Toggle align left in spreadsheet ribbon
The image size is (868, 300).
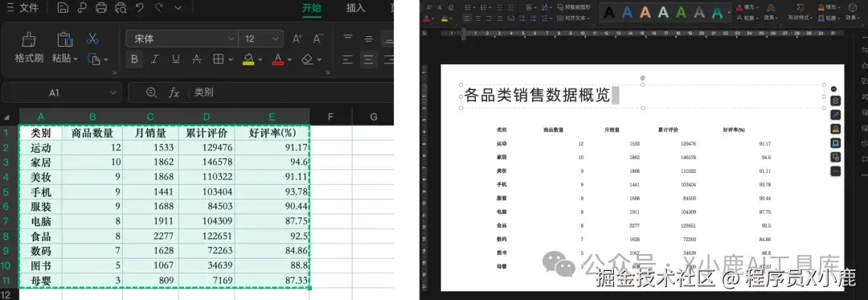[348, 60]
